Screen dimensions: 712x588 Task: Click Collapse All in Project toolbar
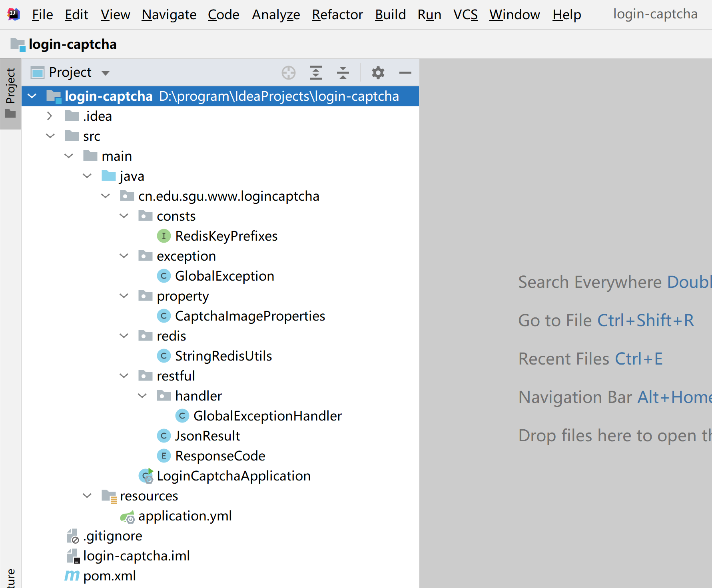343,73
